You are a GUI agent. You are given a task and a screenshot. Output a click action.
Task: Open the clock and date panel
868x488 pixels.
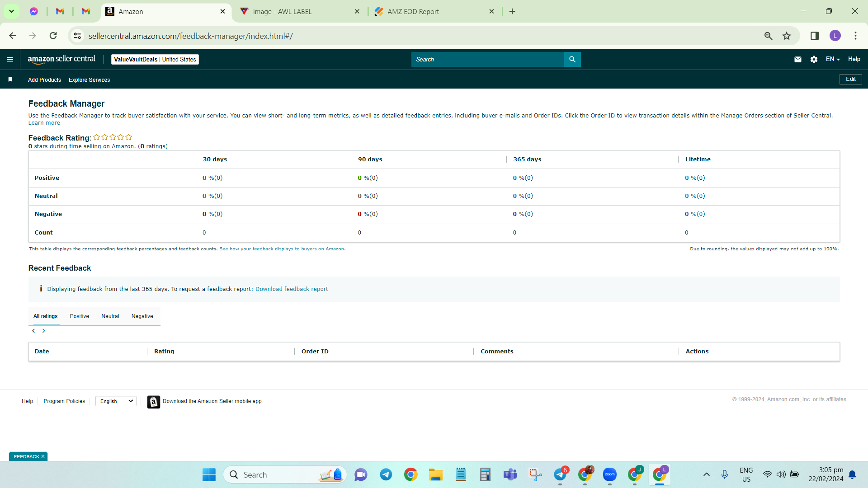tap(826, 474)
